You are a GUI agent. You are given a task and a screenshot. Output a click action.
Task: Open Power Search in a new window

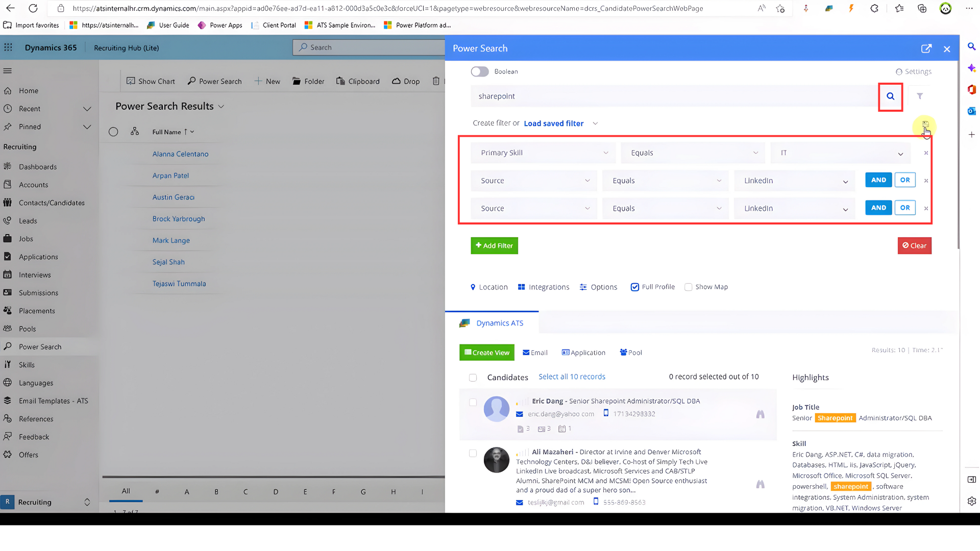click(926, 48)
